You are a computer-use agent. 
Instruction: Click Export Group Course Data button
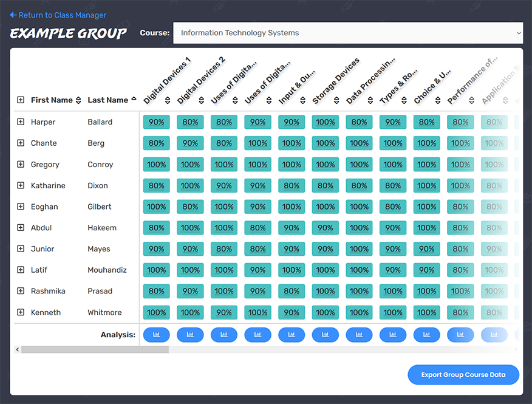[463, 375]
